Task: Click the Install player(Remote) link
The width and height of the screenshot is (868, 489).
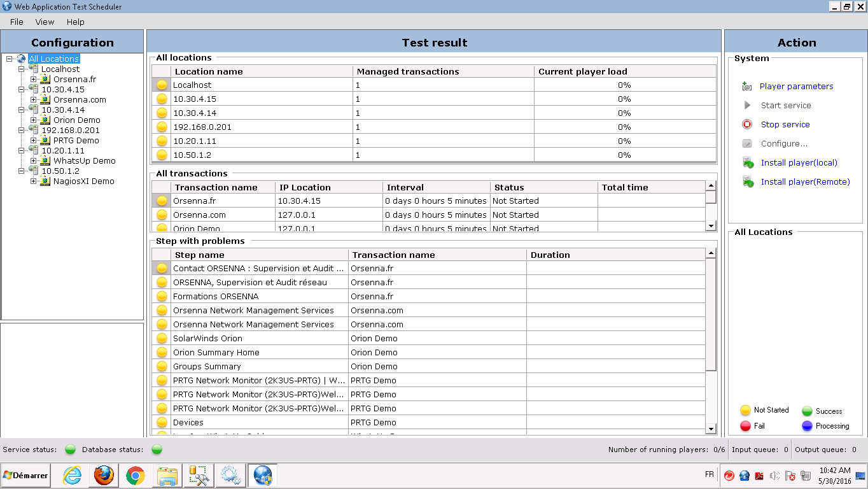Action: (806, 182)
